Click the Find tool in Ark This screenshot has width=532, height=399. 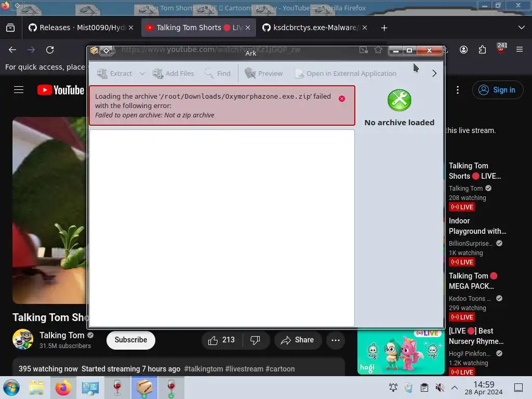tap(218, 73)
